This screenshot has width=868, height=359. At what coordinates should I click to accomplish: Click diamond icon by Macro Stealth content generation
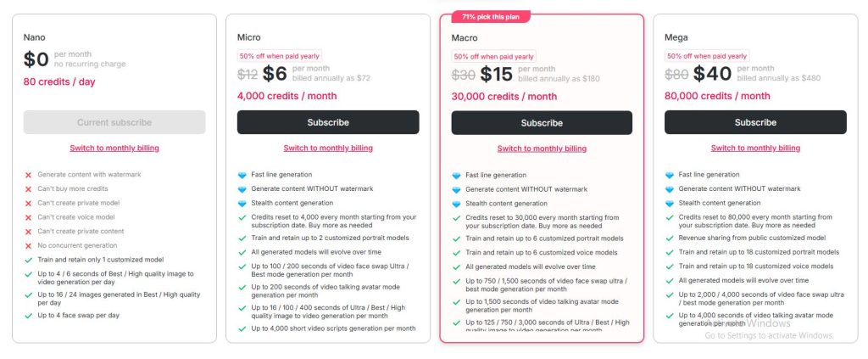click(x=455, y=204)
